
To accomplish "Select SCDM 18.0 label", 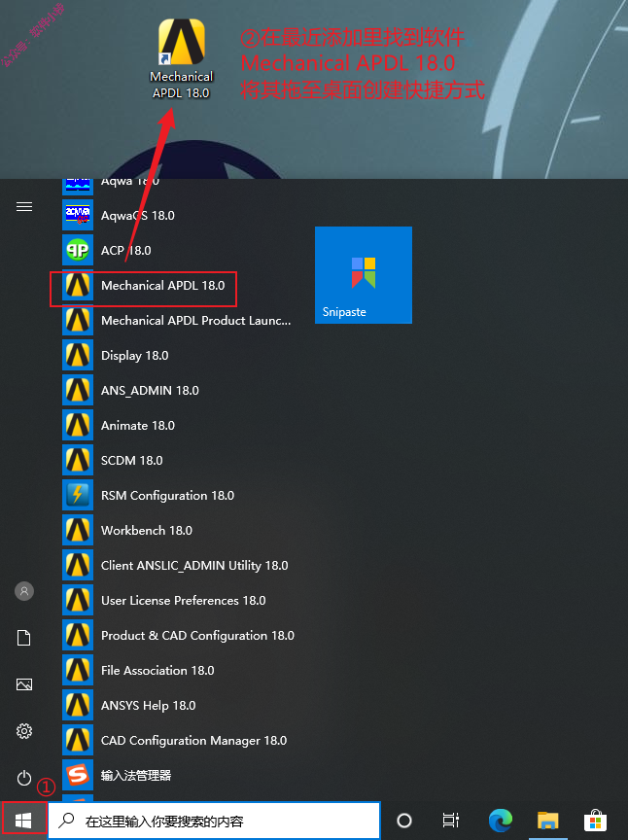I will [132, 460].
